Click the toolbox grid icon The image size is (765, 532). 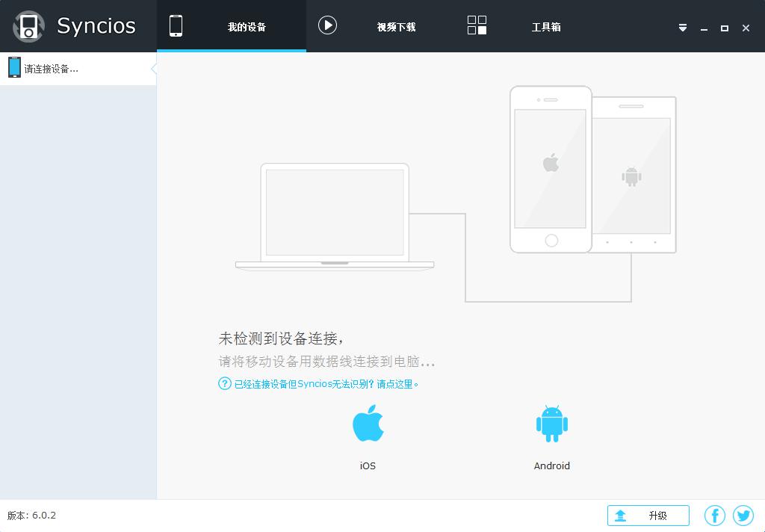[x=477, y=25]
